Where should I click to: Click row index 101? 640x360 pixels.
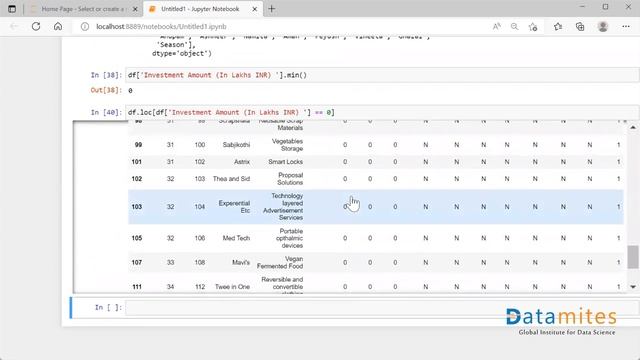[x=137, y=162]
